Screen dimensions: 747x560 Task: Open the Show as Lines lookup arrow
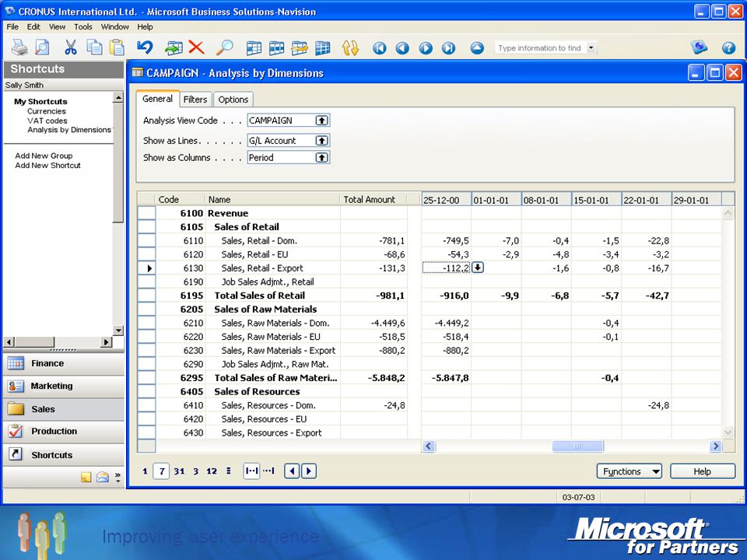(322, 141)
